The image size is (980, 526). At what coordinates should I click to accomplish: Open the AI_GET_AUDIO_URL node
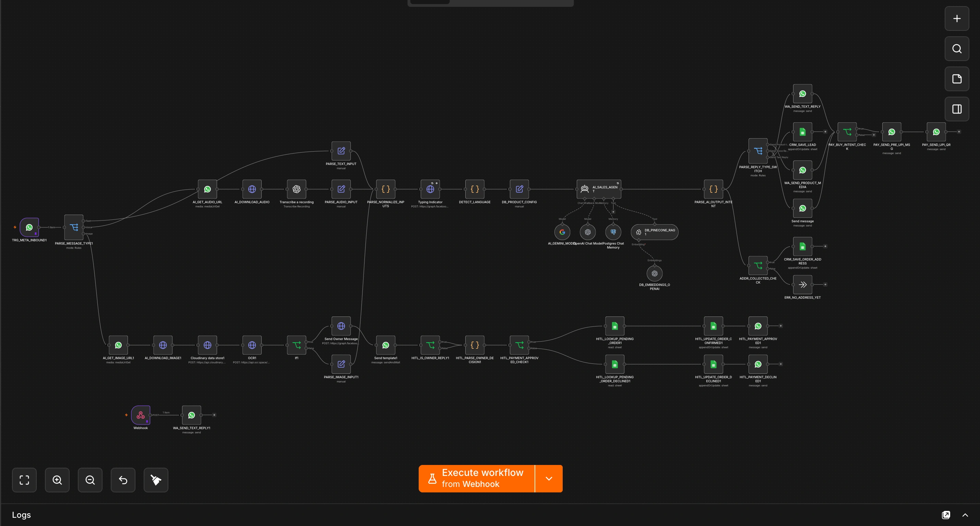click(x=207, y=189)
